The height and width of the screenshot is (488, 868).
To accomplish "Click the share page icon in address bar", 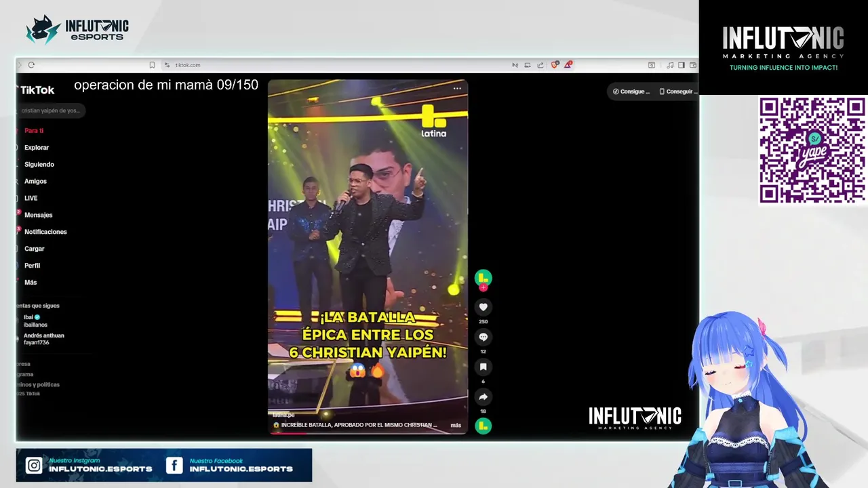I will [x=540, y=65].
